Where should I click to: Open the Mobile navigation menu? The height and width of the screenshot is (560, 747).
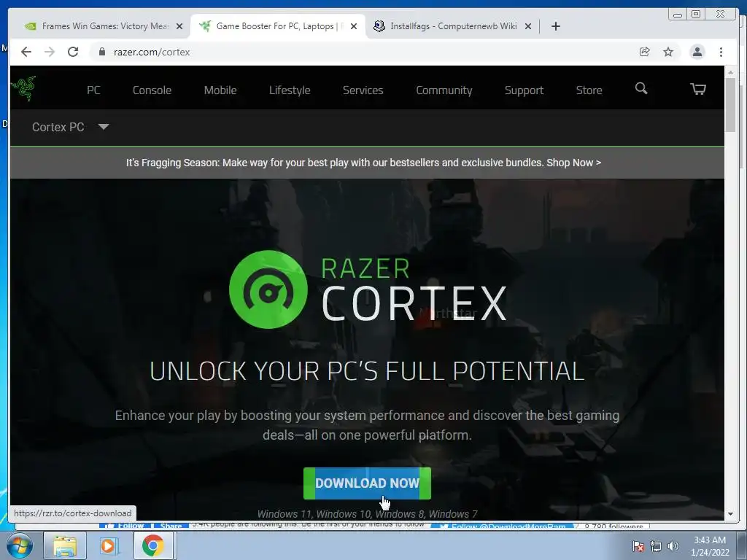click(x=220, y=90)
